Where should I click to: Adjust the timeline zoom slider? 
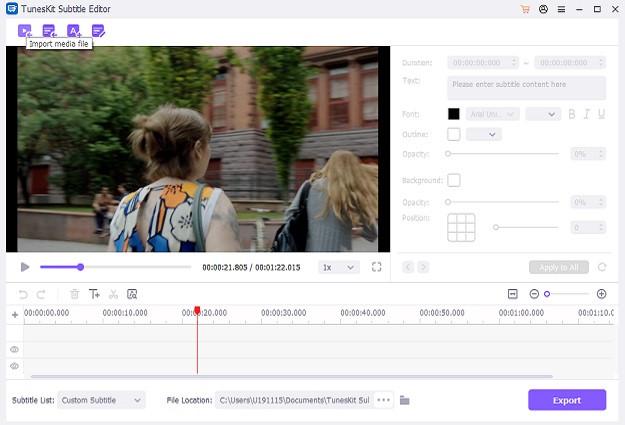[x=547, y=294]
